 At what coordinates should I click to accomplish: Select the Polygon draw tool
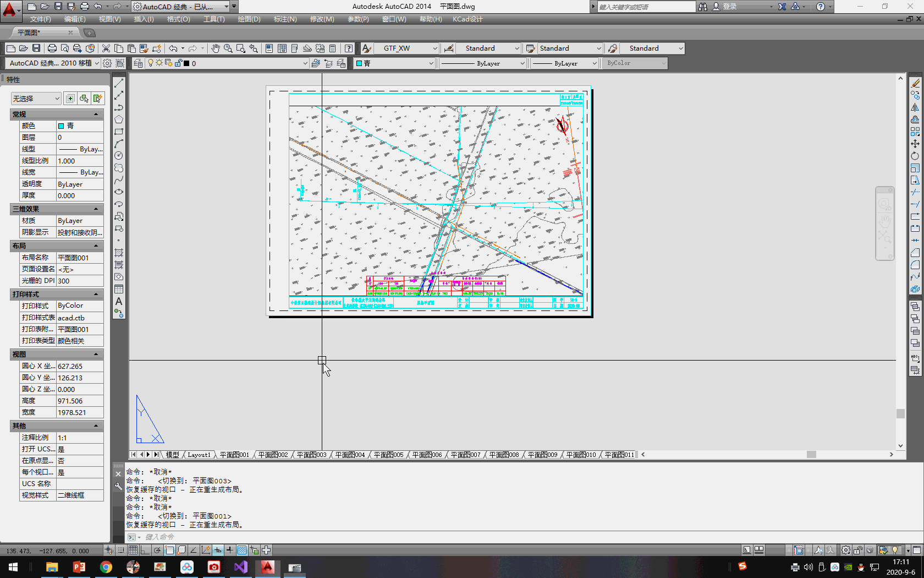(x=118, y=119)
